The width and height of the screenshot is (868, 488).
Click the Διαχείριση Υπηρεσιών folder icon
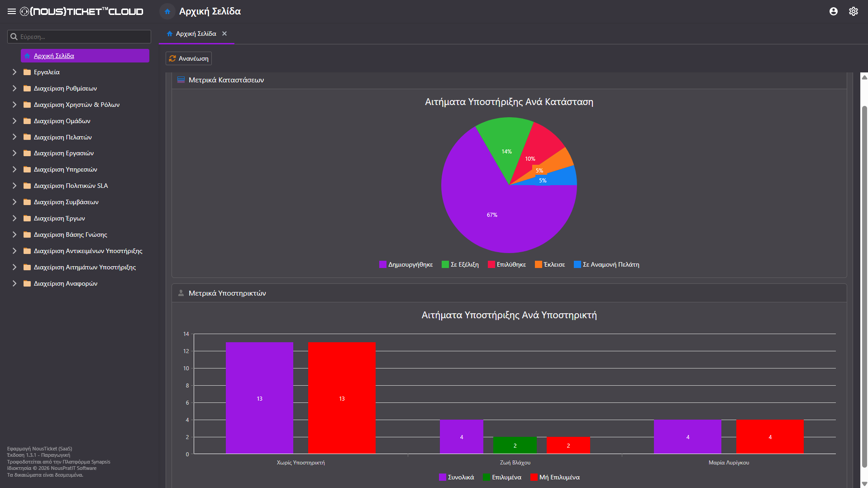pos(27,169)
